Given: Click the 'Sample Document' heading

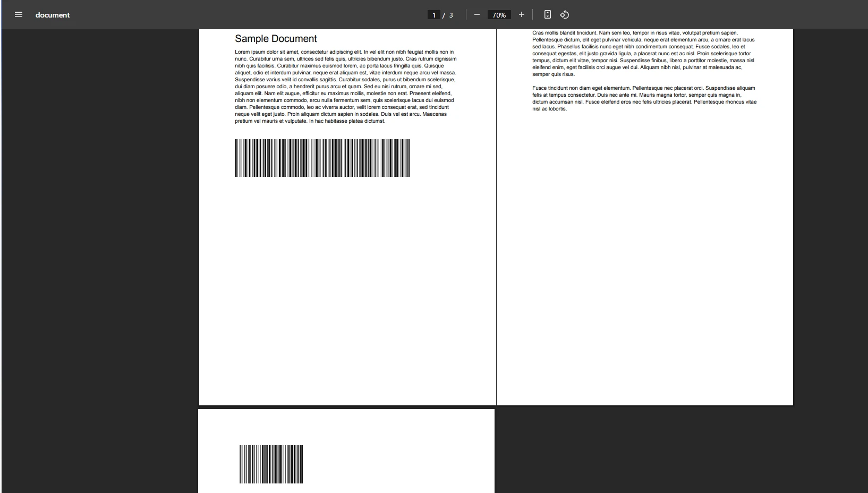Looking at the screenshot, I should 276,39.
